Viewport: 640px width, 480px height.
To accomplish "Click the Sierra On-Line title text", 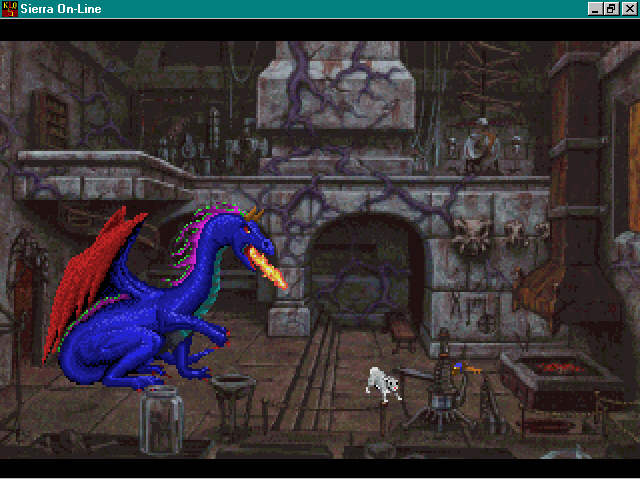I will pos(61,9).
